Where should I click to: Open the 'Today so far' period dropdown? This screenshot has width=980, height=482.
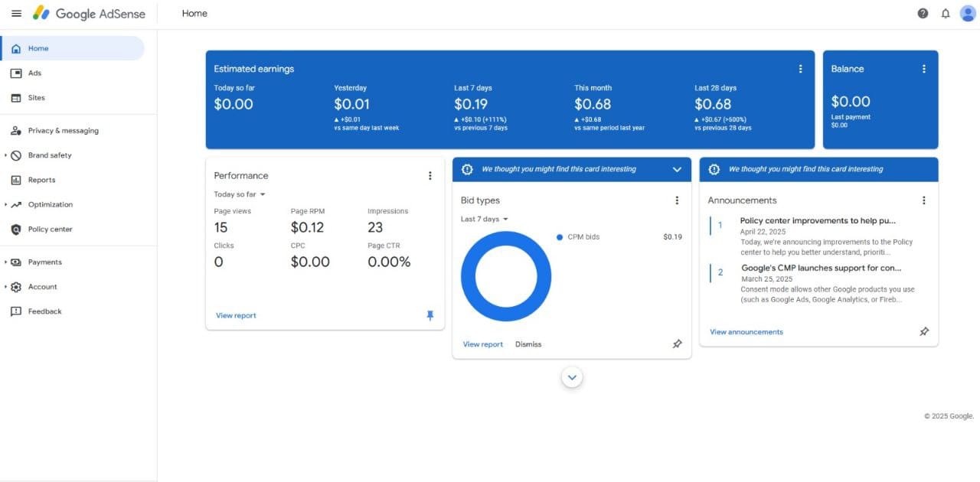[x=240, y=194]
